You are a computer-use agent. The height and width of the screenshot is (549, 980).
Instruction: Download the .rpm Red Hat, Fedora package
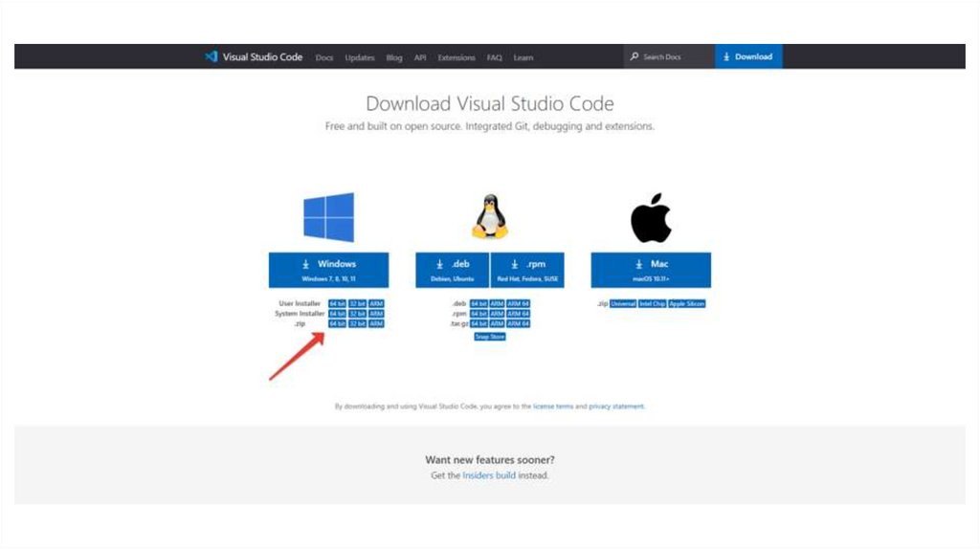point(527,270)
